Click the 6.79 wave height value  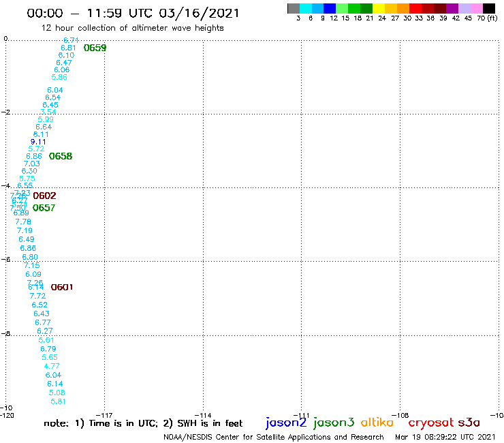(48, 349)
